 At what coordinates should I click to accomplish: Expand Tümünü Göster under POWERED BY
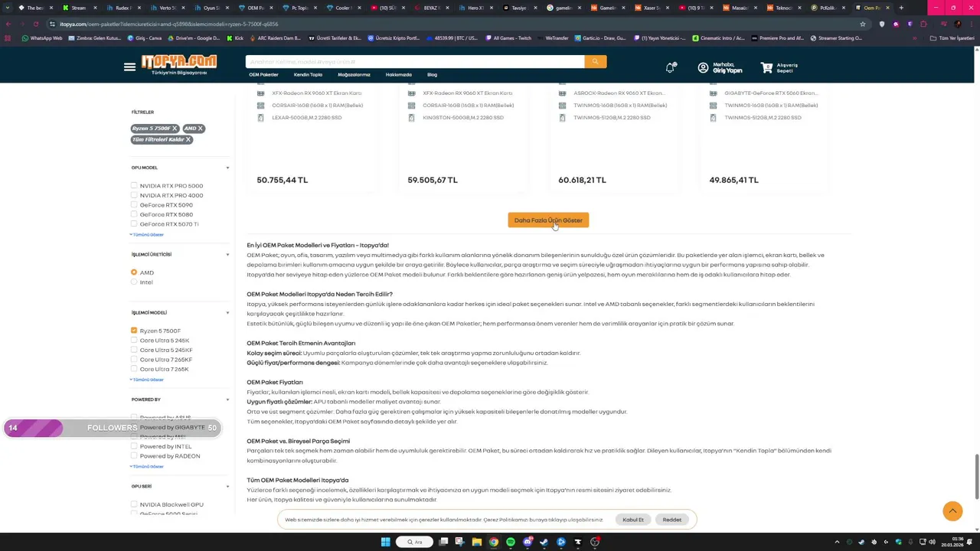coord(147,466)
